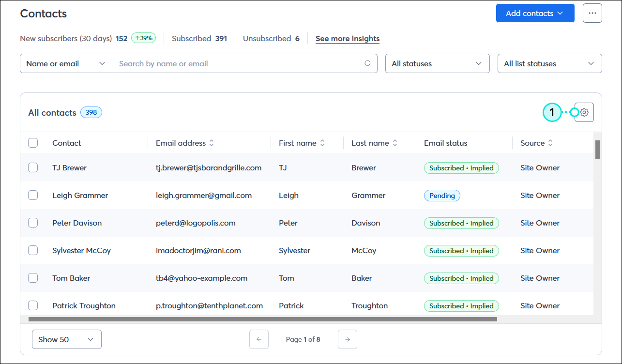
Task: Click the search magnifying glass icon
Action: [368, 63]
